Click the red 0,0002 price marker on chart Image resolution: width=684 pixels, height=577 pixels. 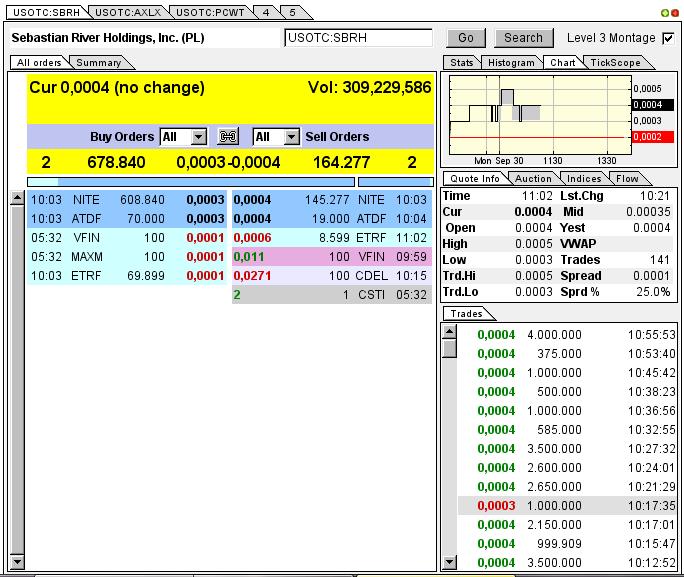coord(653,137)
